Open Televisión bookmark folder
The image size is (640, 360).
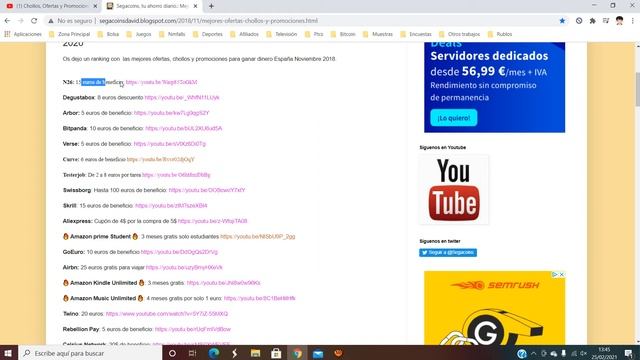282,34
